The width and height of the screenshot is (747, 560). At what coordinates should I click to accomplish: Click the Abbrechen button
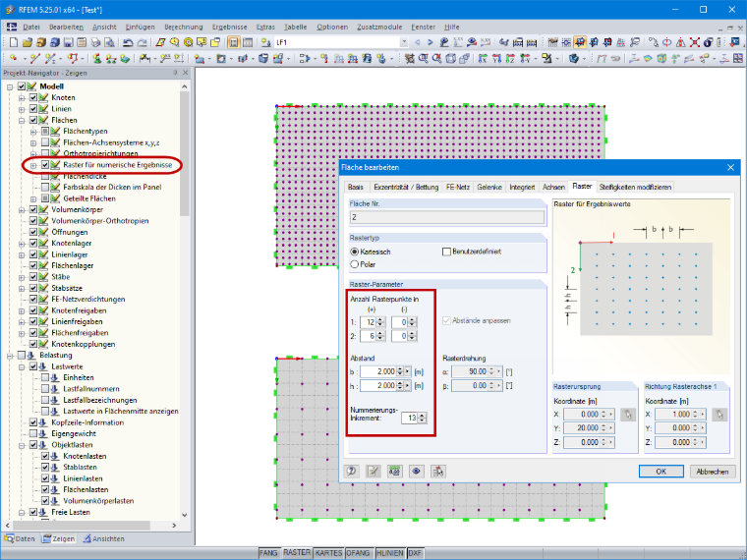coord(713,472)
